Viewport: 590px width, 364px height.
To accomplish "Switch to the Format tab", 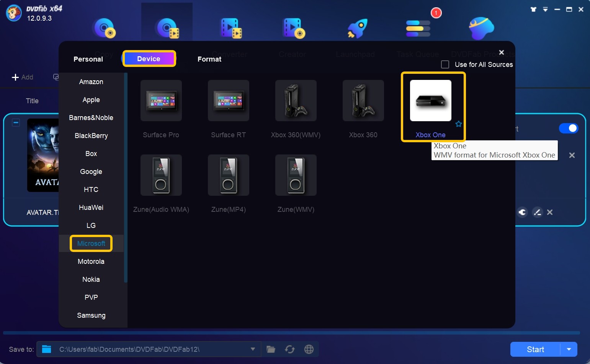I will 209,59.
